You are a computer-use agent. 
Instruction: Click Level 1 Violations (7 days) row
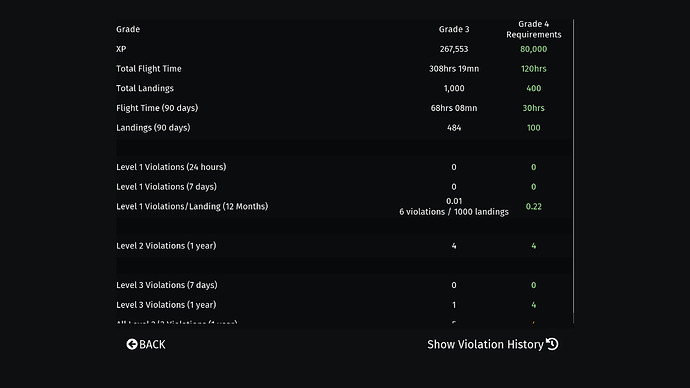click(344, 187)
